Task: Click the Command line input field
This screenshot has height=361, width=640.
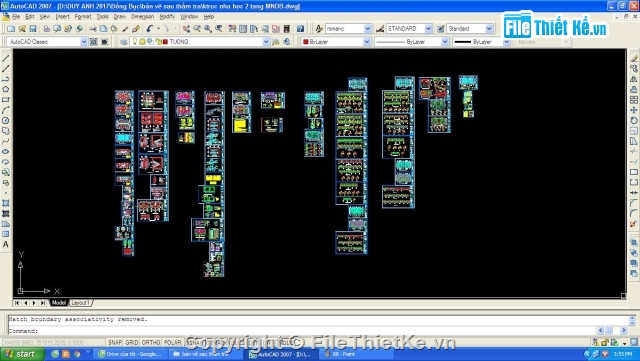Action: point(303,331)
